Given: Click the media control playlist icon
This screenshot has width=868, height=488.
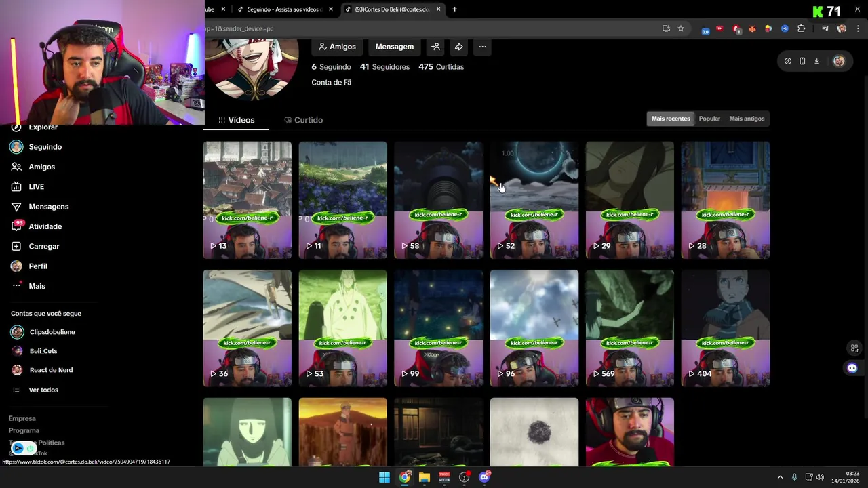Looking at the screenshot, I should [x=825, y=28].
